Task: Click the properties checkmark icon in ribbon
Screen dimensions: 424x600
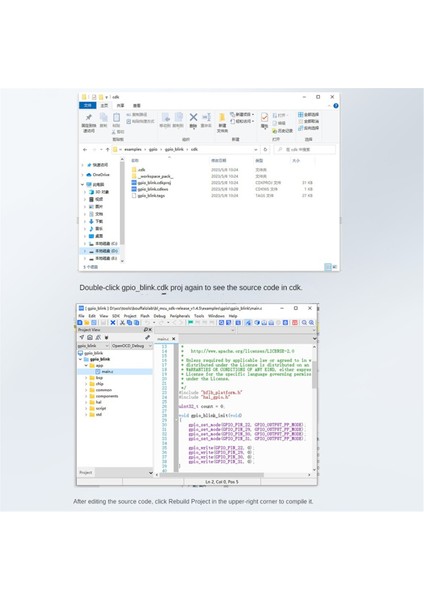Action: click(x=264, y=117)
